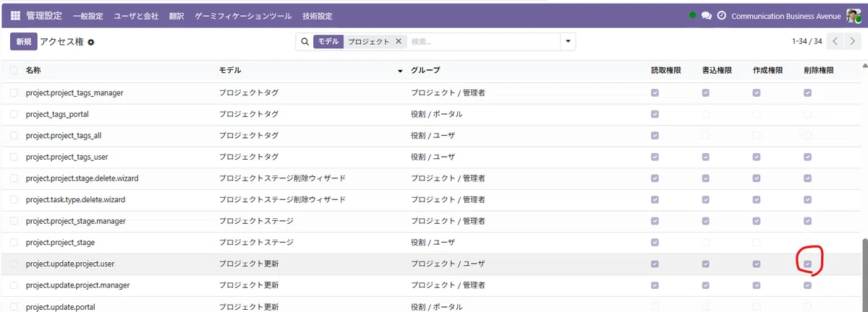Select row project.project_tags_all checkbox

pyautogui.click(x=14, y=135)
